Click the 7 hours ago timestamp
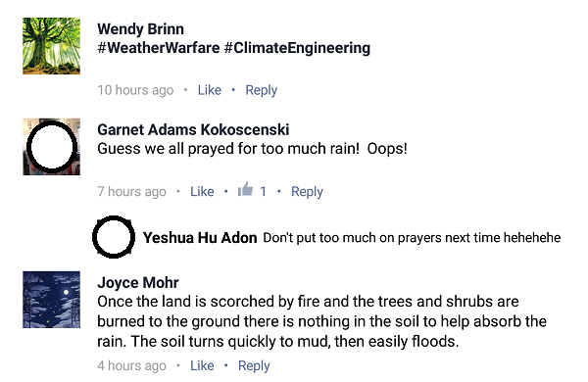The width and height of the screenshot is (588, 382). point(131,192)
